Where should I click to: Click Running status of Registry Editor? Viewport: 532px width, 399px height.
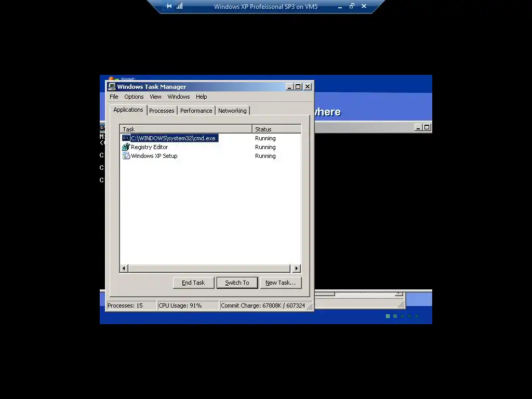click(265, 147)
